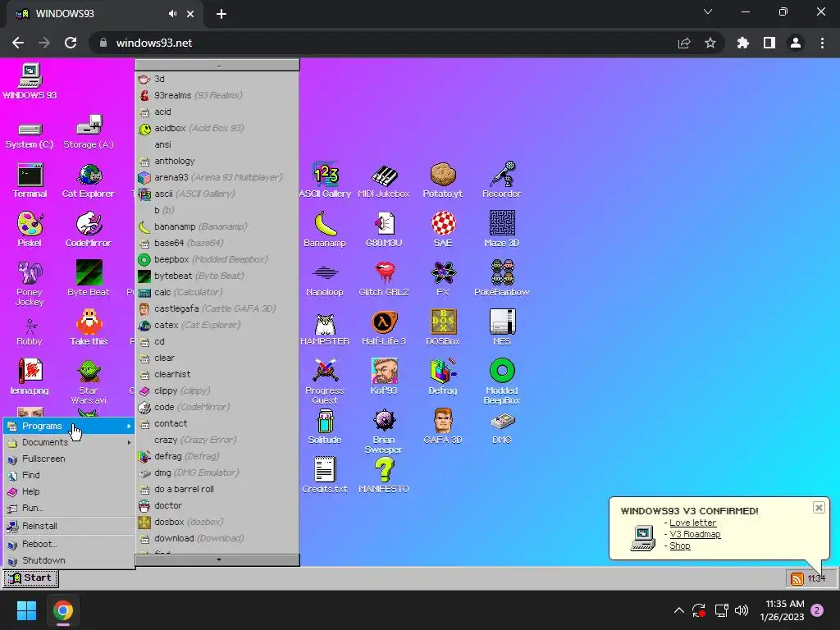This screenshot has height=630, width=840.
Task: Launch Cat Explorer from the desktop
Action: pos(89,180)
